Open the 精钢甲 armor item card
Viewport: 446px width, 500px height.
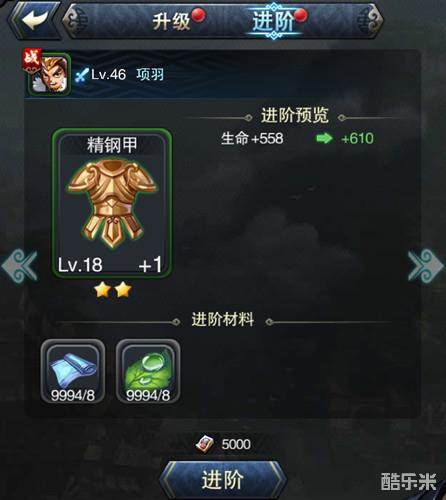(x=112, y=204)
